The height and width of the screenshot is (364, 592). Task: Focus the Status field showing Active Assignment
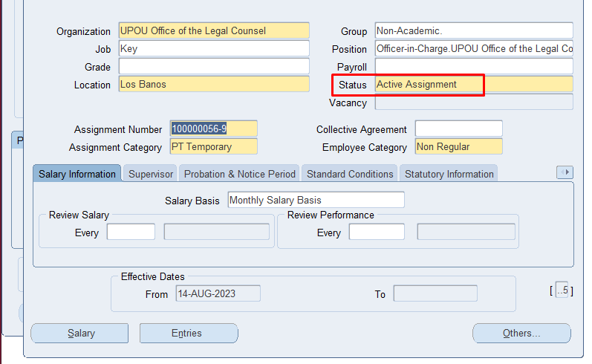point(473,85)
